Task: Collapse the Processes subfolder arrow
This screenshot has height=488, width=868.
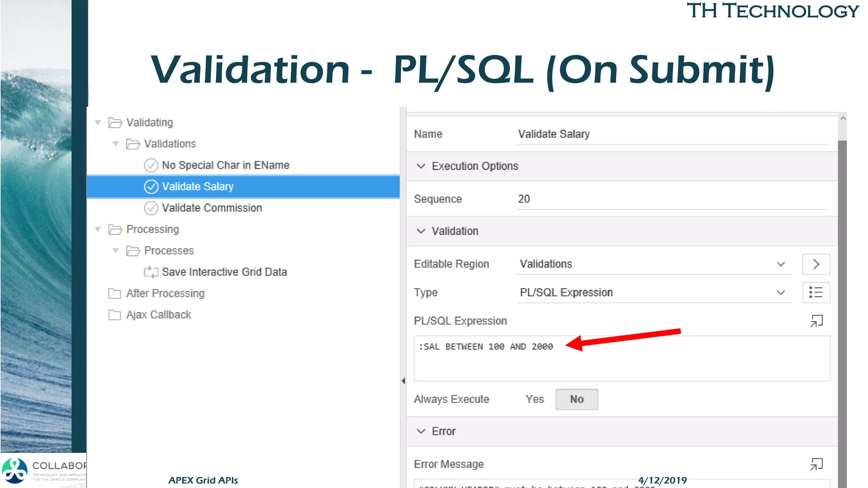Action: [115, 251]
